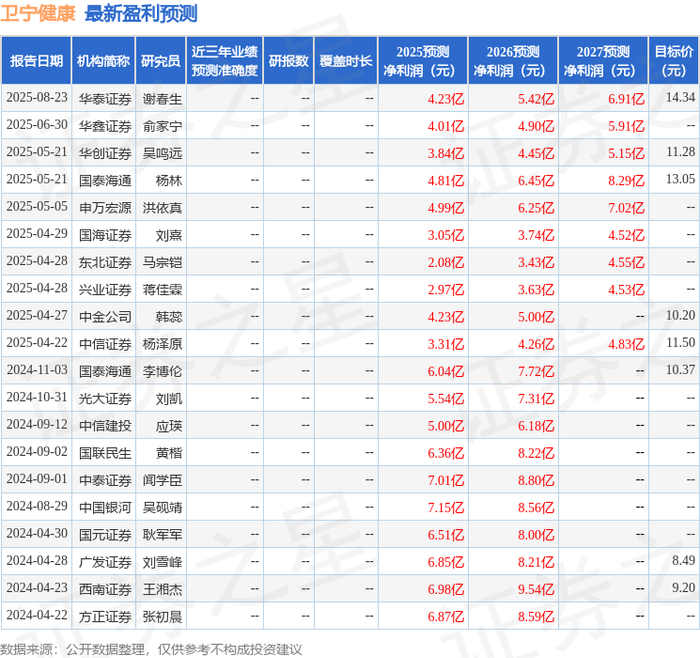Click target price 14.34

click(x=680, y=97)
